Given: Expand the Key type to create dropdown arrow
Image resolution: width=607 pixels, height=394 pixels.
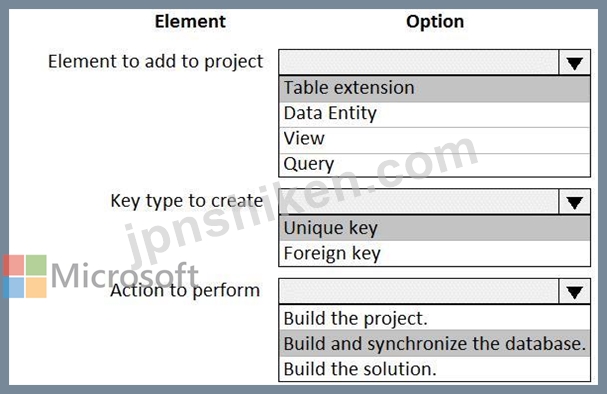Looking at the screenshot, I should (x=574, y=202).
